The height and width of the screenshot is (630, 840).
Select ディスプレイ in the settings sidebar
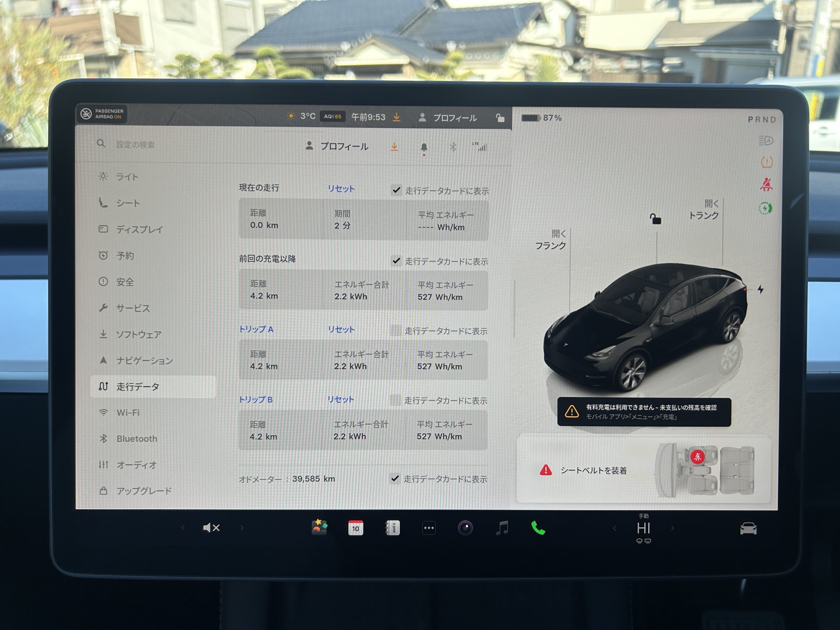click(139, 229)
